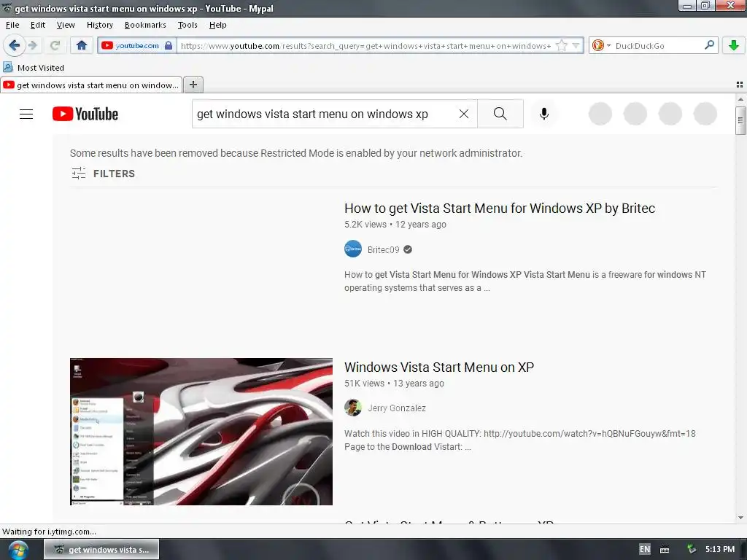Click the search bar magnifier icon

point(709,45)
